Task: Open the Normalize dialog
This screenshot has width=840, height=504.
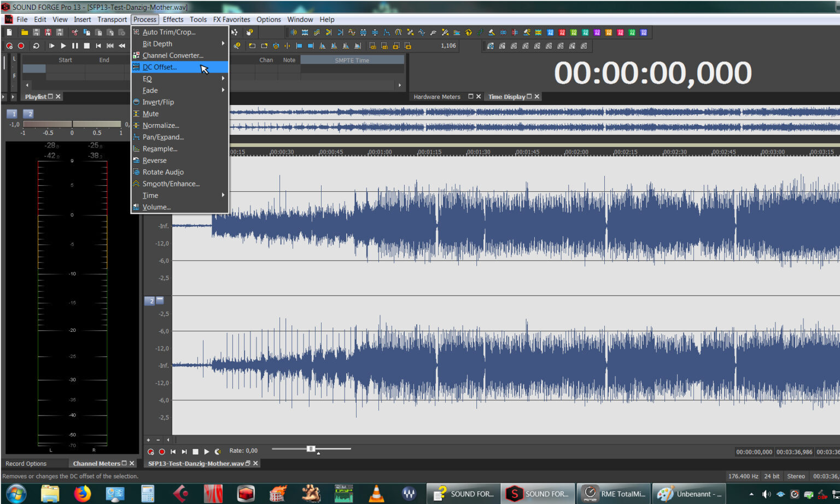Action: [179, 125]
